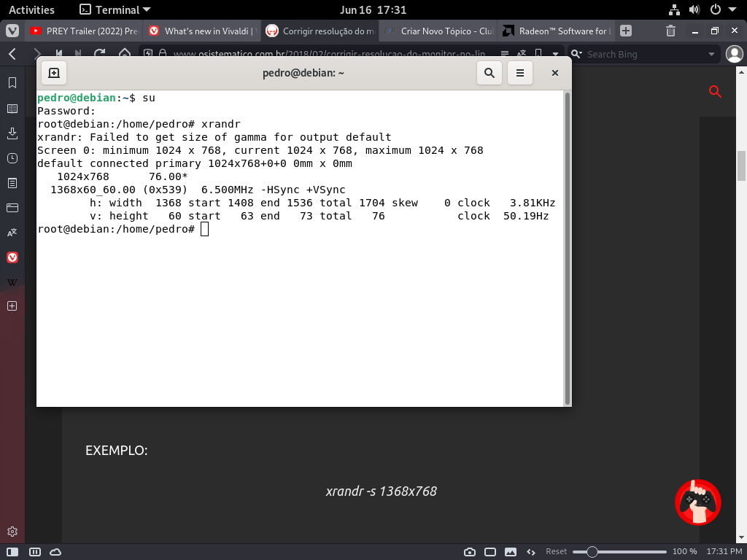Switch to Criar Novo Tópico tab
Viewport: 747px width, 560px height.
pos(438,31)
